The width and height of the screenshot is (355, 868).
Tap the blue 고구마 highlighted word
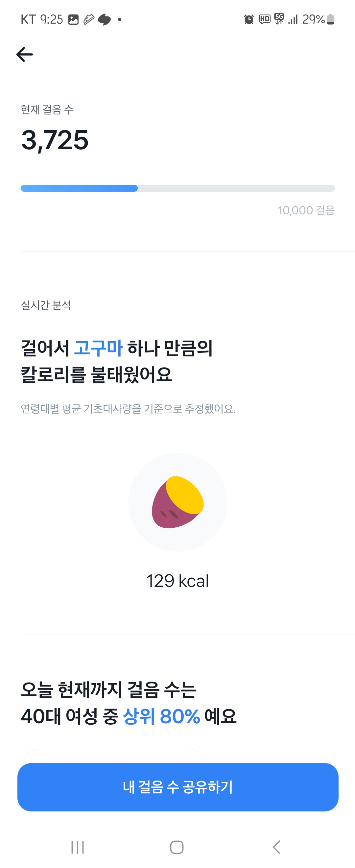[98, 348]
